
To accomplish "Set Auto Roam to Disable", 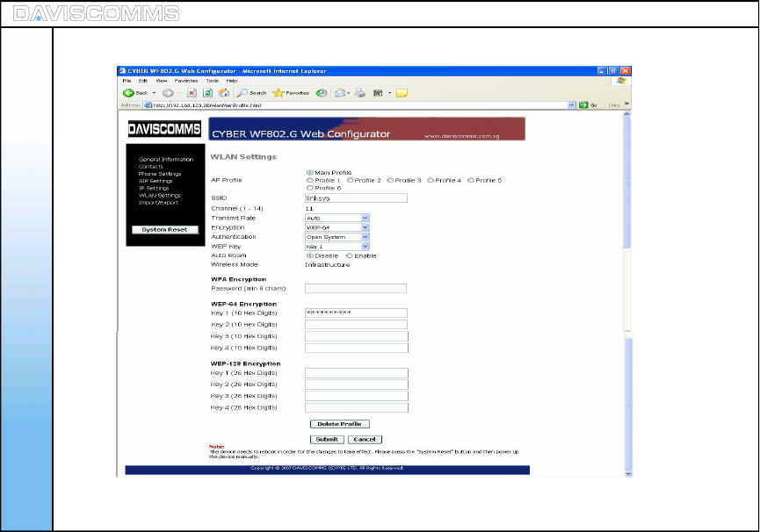I will [x=310, y=255].
